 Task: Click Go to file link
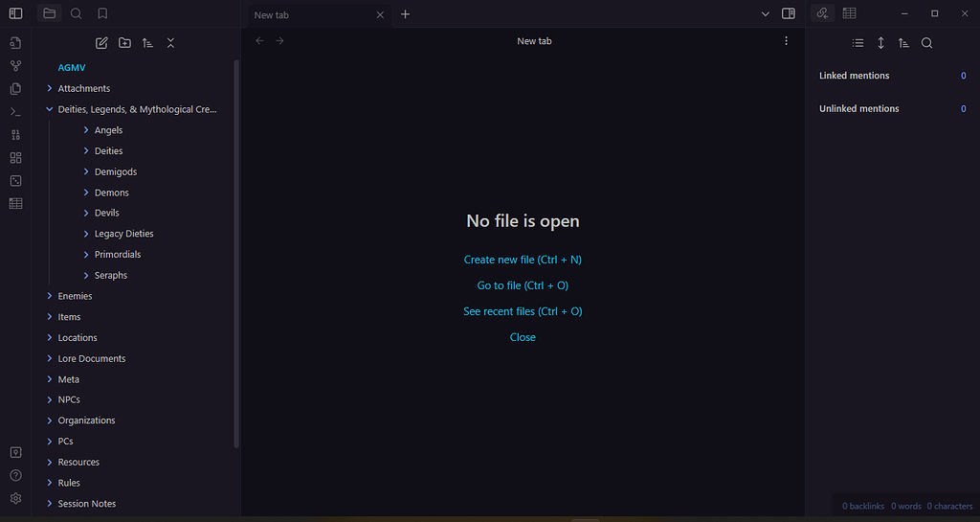pos(523,285)
